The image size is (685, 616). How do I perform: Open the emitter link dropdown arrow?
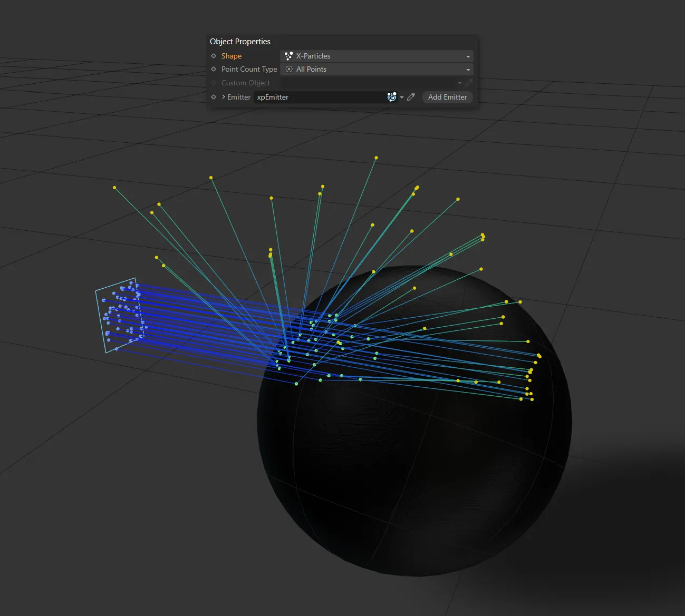point(402,97)
